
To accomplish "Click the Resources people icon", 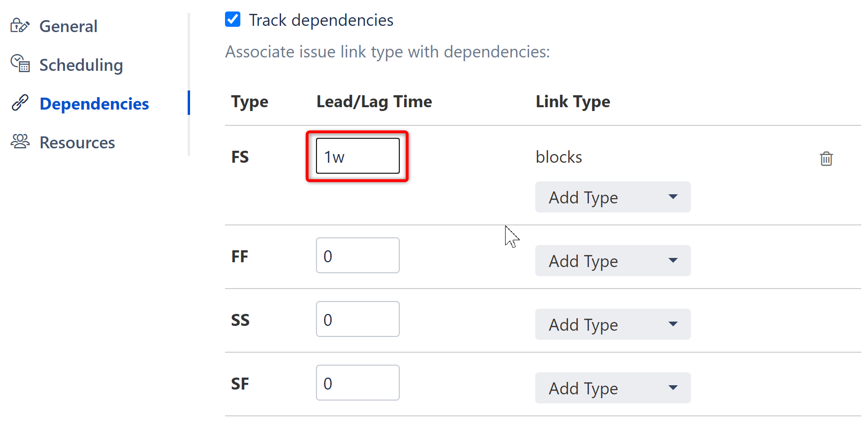I will point(20,142).
